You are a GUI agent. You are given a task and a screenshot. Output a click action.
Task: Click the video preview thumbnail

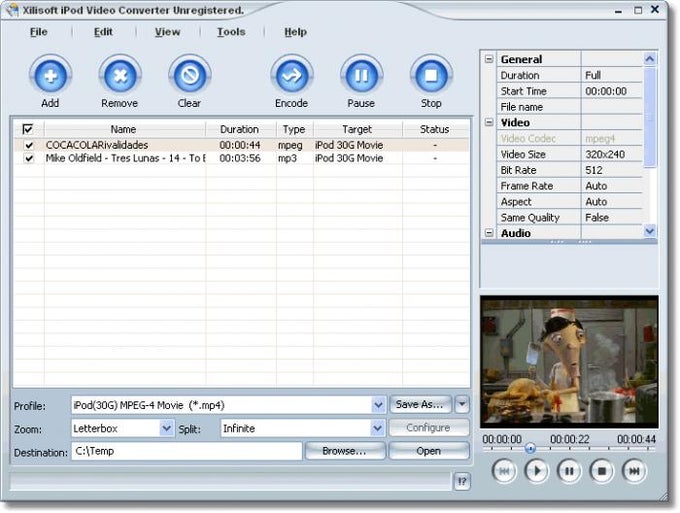click(569, 362)
